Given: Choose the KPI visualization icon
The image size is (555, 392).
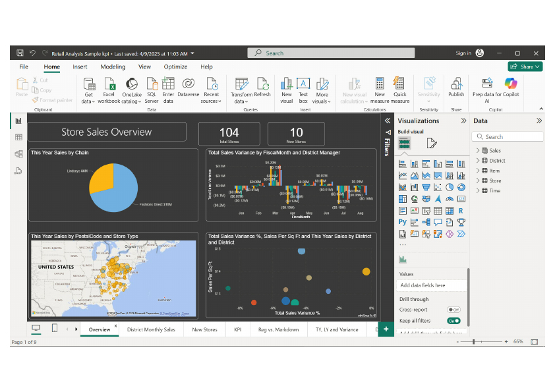Looking at the screenshot, I should [x=415, y=211].
